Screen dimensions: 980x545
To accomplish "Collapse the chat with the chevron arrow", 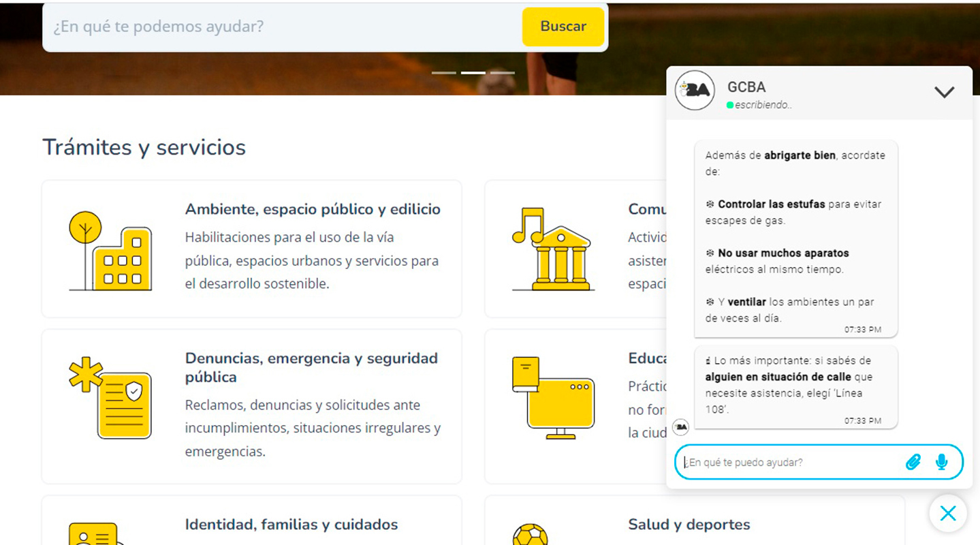I will pyautogui.click(x=944, y=92).
